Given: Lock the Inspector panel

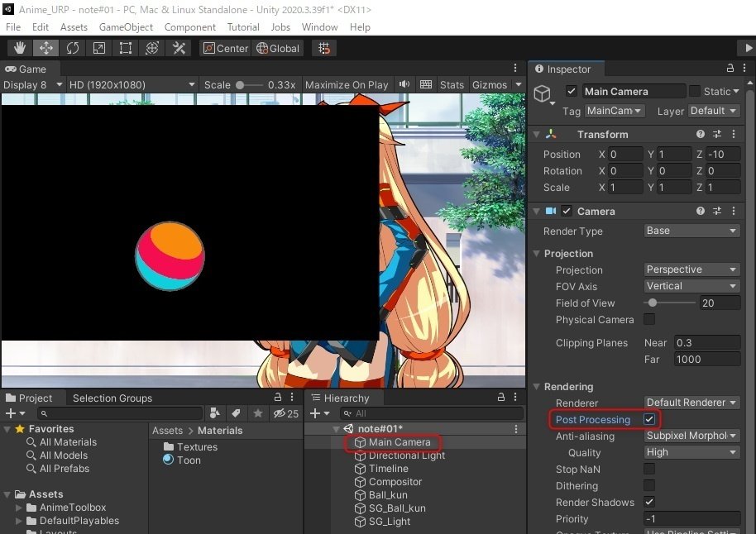Looking at the screenshot, I should pyautogui.click(x=730, y=69).
